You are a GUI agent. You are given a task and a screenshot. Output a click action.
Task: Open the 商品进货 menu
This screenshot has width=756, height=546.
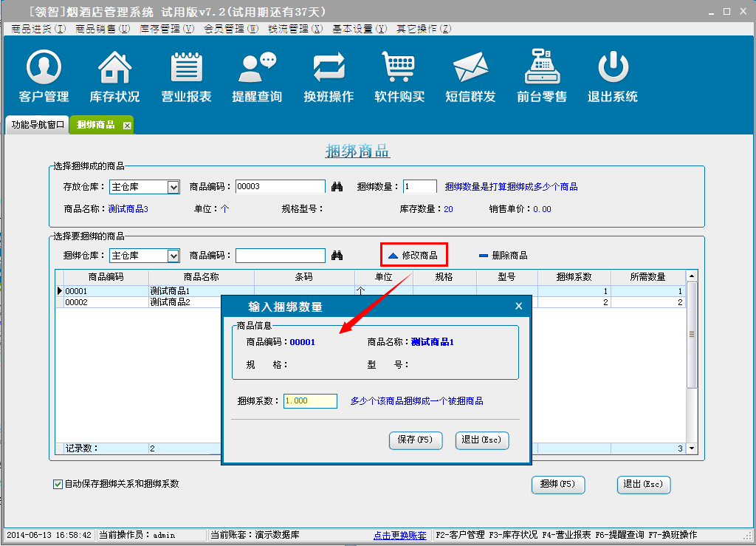38,29
